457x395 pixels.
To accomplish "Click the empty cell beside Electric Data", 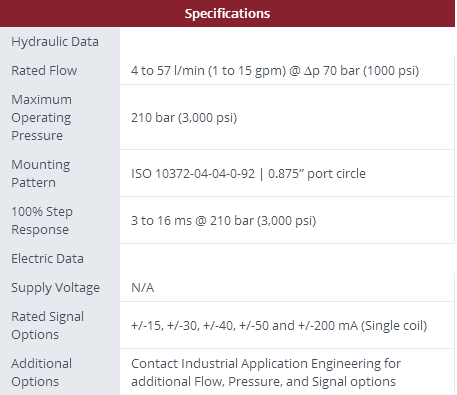I will 287,259.
